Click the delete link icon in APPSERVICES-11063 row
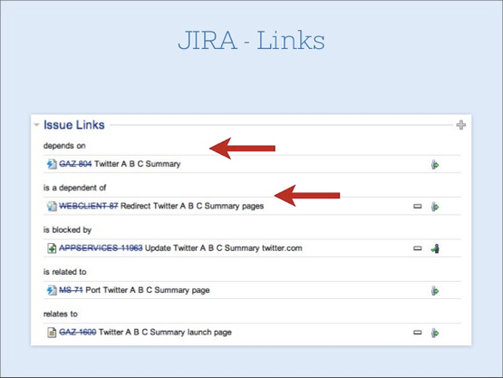This screenshot has width=503, height=378. [x=417, y=248]
